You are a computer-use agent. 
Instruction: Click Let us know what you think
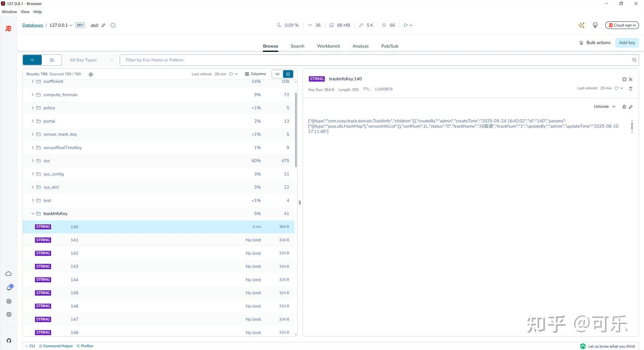(x=607, y=346)
